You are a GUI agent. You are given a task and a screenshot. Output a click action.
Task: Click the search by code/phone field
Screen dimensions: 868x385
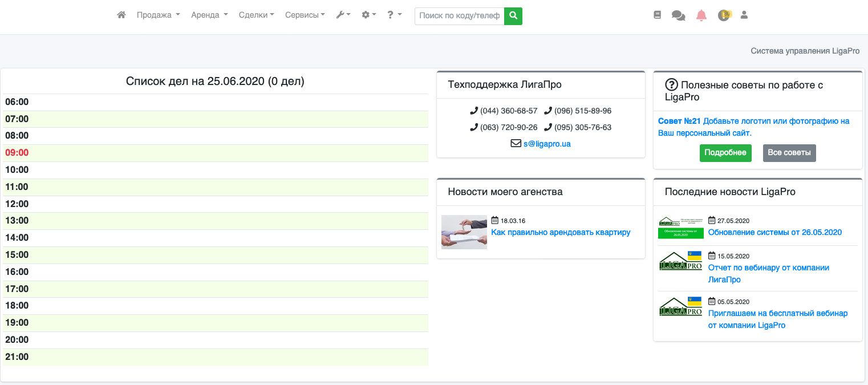[x=459, y=16]
